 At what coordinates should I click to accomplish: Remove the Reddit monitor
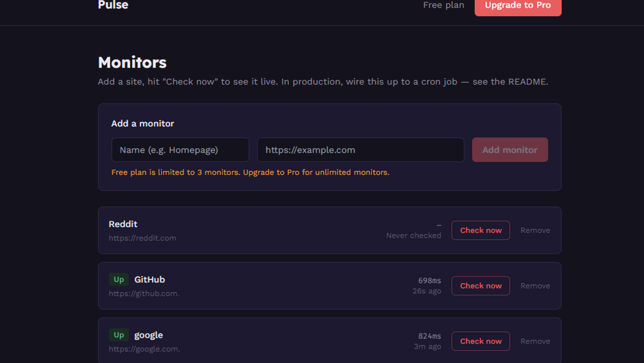(x=535, y=230)
